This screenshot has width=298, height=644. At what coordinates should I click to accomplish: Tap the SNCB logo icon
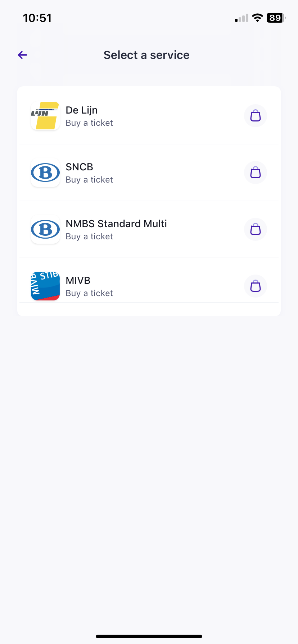45,172
